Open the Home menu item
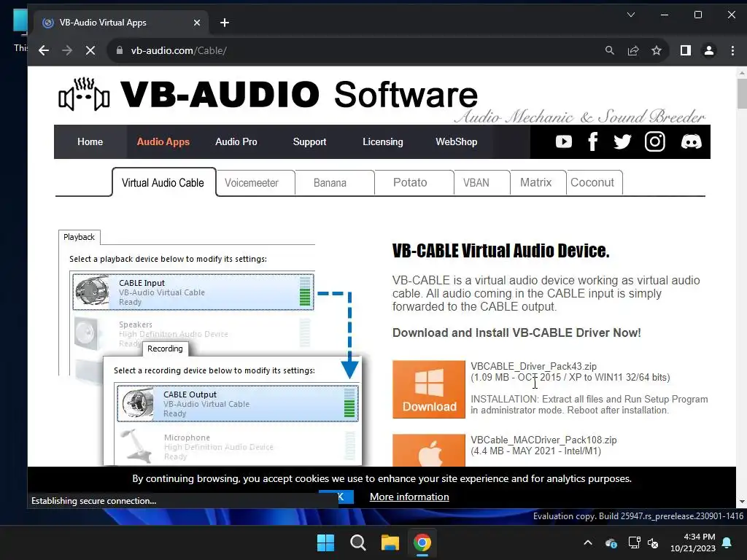 [90, 142]
